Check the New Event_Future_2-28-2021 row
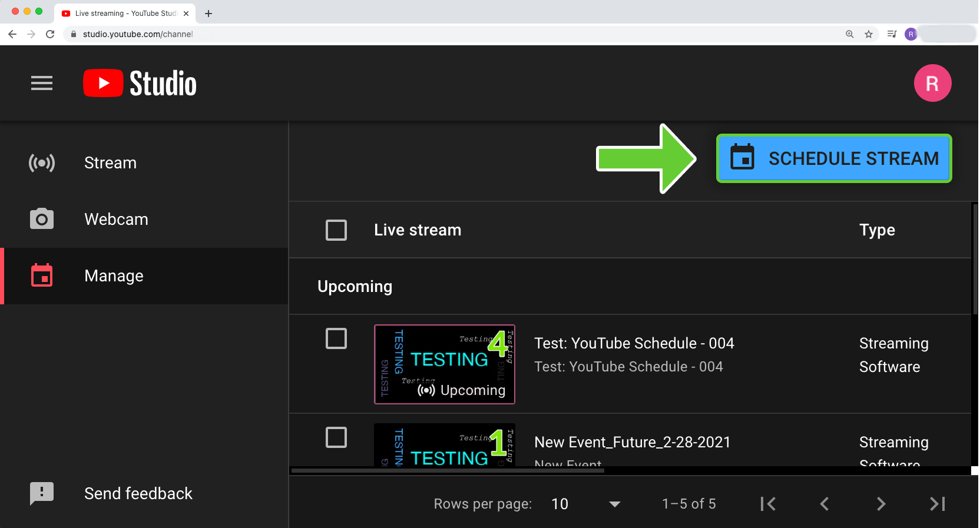 pos(336,437)
